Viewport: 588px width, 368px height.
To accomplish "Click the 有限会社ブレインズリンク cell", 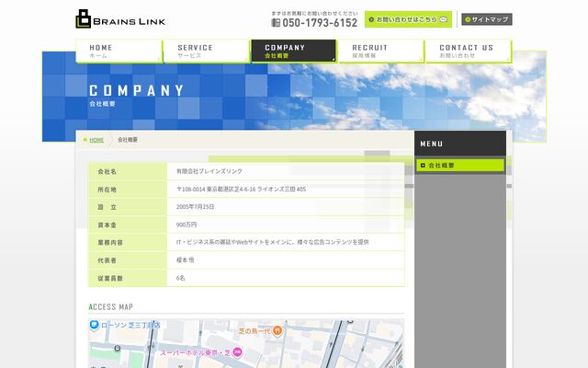I will 286,172.
